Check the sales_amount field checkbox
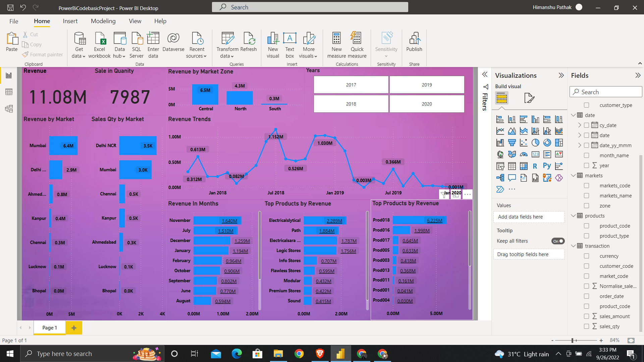 (x=586, y=316)
